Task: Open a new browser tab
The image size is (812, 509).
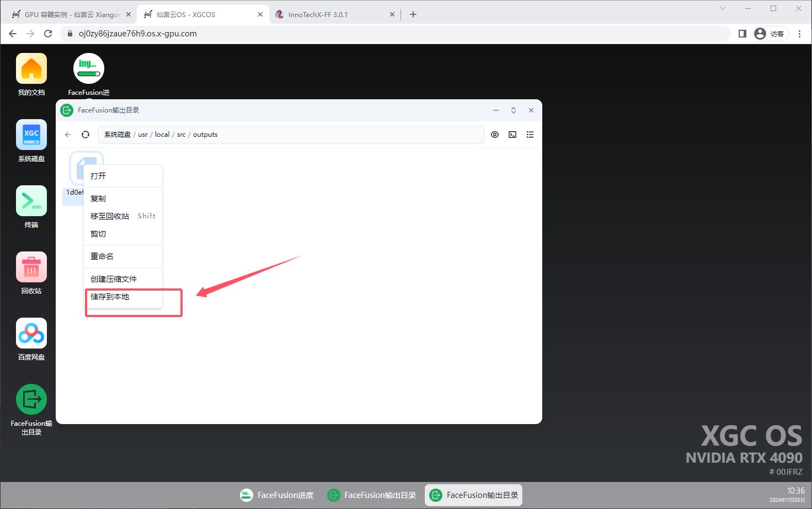Action: (x=413, y=15)
